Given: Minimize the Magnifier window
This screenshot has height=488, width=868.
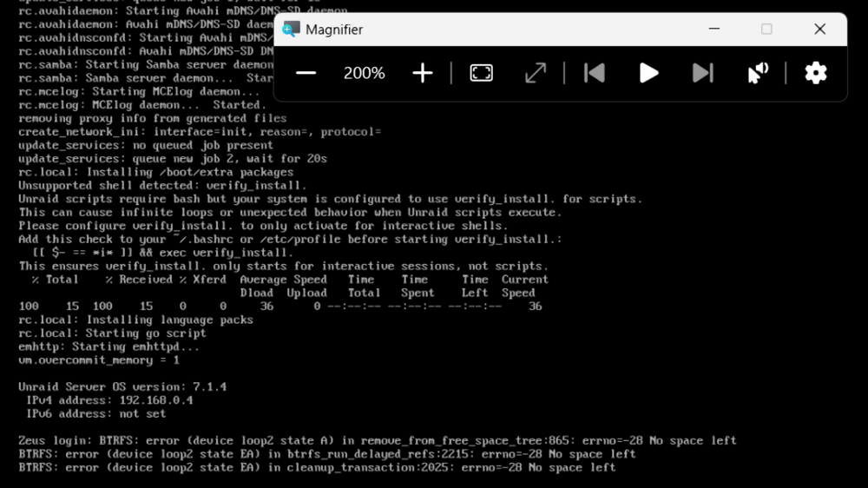Looking at the screenshot, I should (x=714, y=29).
